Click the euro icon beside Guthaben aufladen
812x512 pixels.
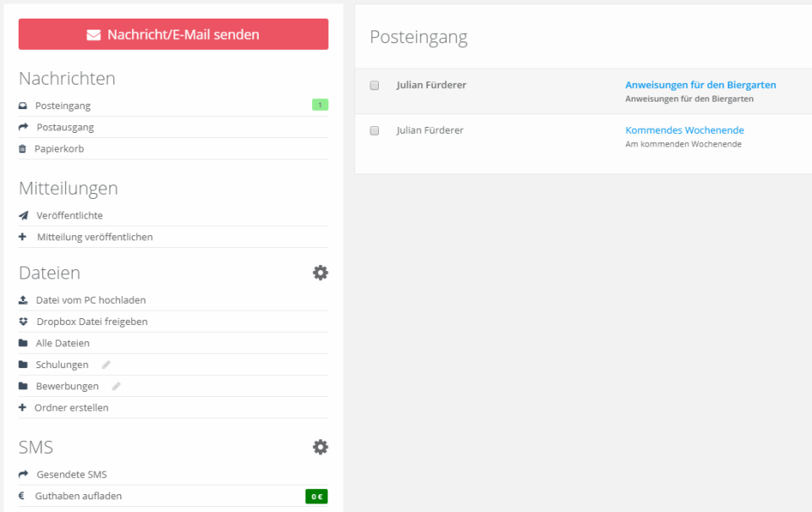[x=21, y=496]
